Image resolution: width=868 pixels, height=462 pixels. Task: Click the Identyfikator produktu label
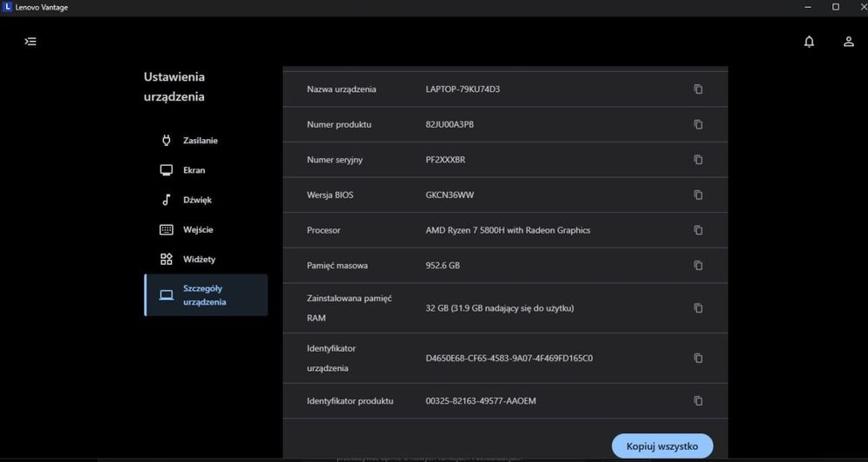350,400
